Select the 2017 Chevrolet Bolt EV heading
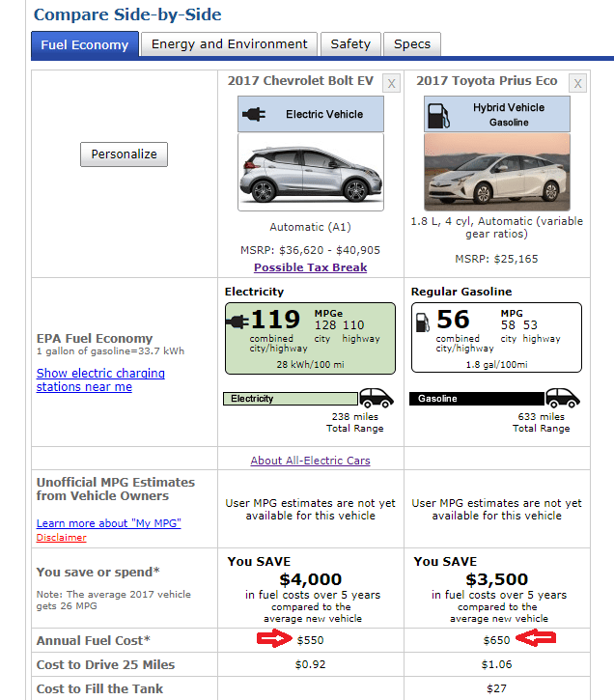Viewport: 614px width, 700px height. click(x=300, y=81)
